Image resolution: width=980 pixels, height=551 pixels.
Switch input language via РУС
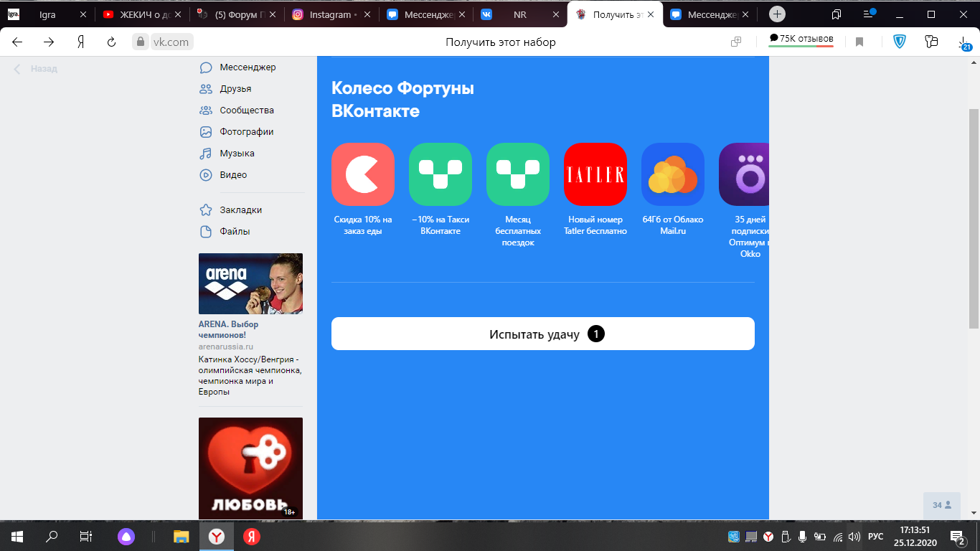click(876, 536)
